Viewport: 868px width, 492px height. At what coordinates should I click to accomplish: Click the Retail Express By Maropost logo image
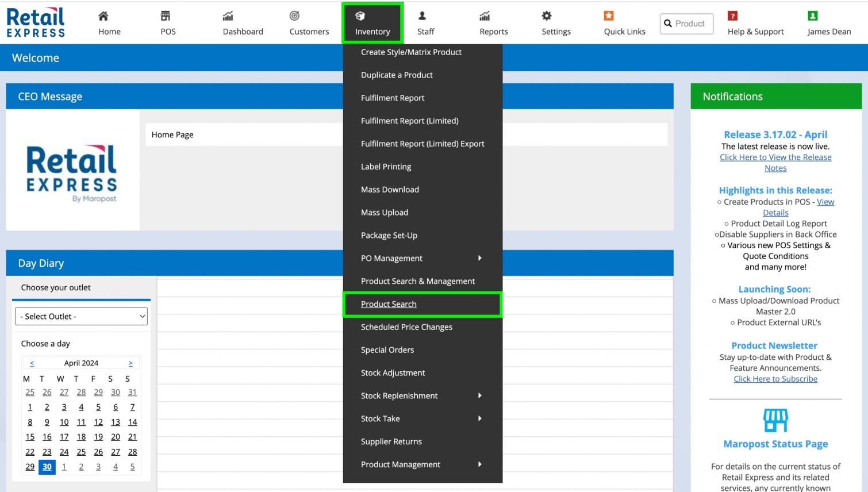(x=72, y=173)
